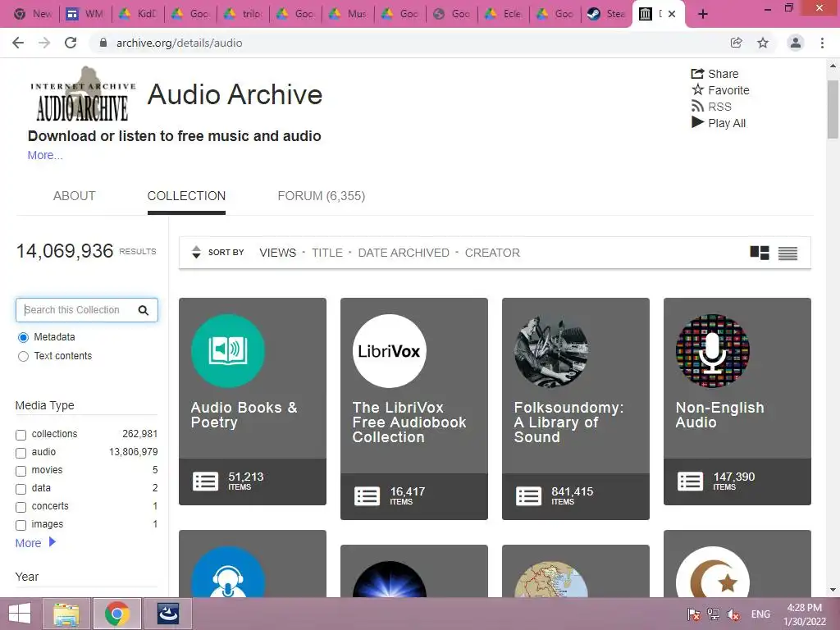Check the data media type checkbox
840x630 pixels.
[21, 489]
